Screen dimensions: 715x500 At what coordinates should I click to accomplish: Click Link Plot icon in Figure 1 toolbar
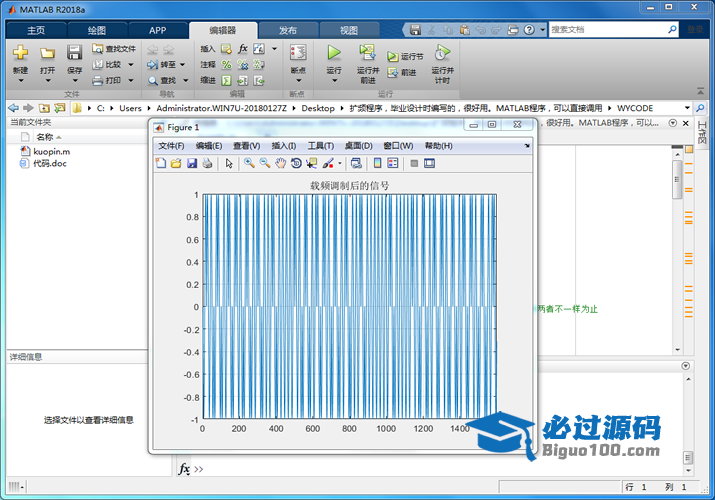click(357, 163)
